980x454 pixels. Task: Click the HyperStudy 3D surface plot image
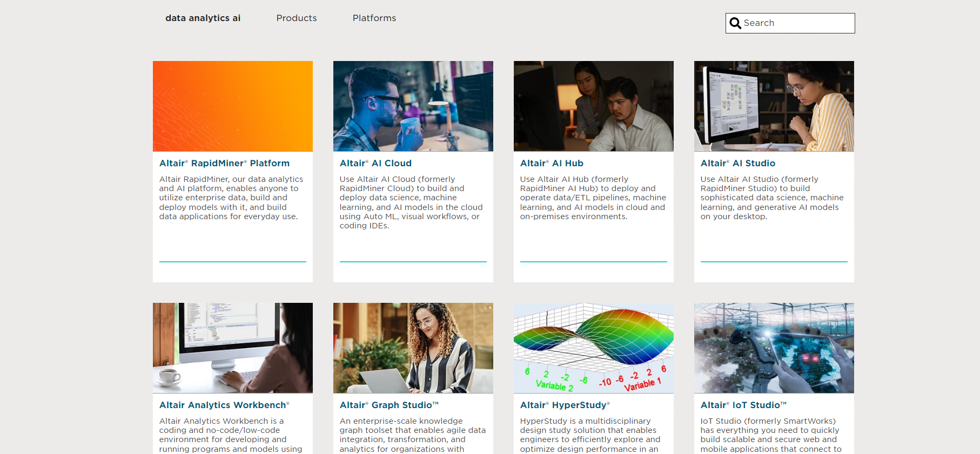pyautogui.click(x=594, y=348)
